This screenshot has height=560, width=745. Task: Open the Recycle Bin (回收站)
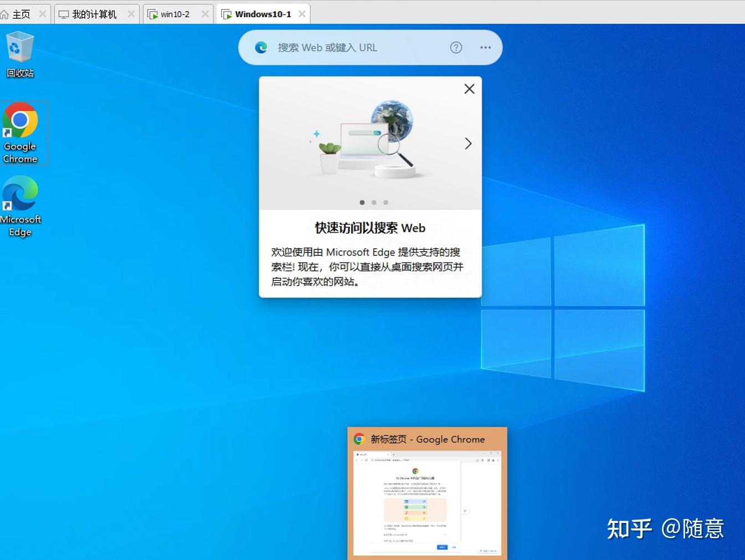pyautogui.click(x=19, y=47)
